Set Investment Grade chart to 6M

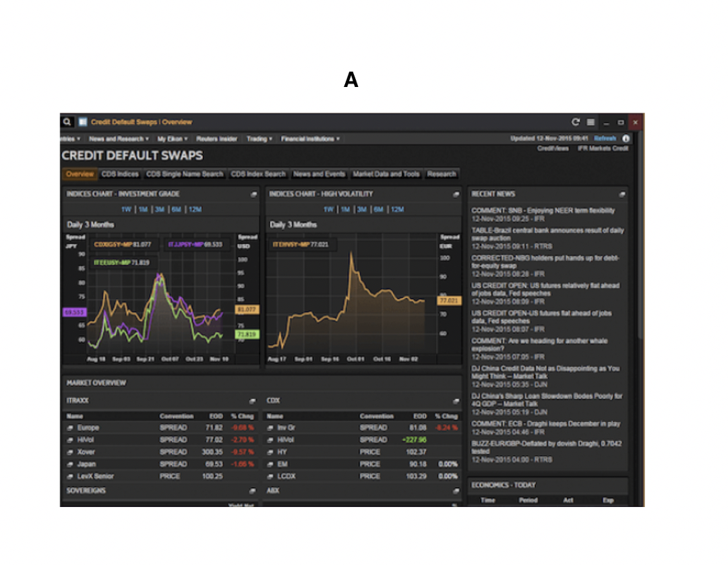click(x=177, y=210)
